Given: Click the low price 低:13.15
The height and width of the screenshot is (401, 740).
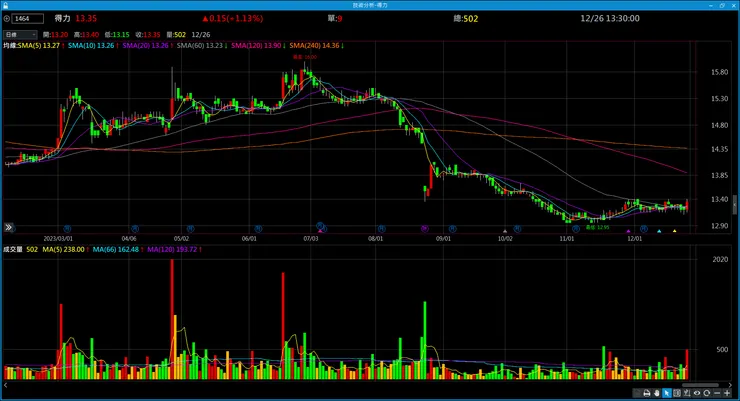Looking at the screenshot, I should pyautogui.click(x=117, y=35).
